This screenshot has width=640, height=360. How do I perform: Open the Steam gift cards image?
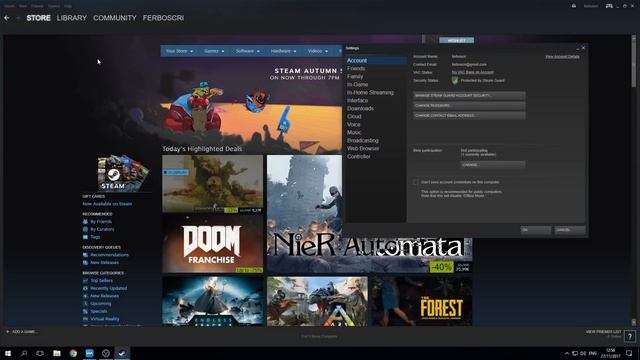(123, 173)
